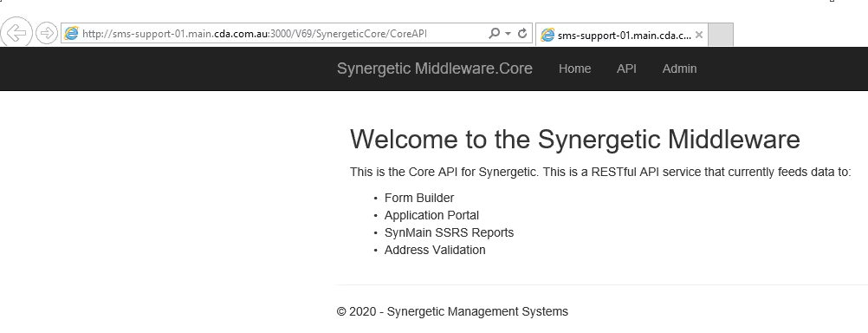Click the Form Builder list item
Image resolution: width=868 pixels, height=333 pixels.
419,198
